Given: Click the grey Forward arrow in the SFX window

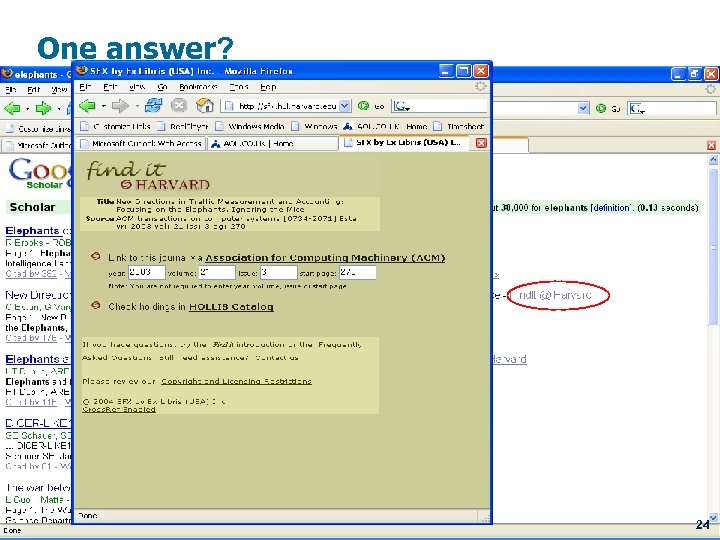Looking at the screenshot, I should click(x=120, y=106).
